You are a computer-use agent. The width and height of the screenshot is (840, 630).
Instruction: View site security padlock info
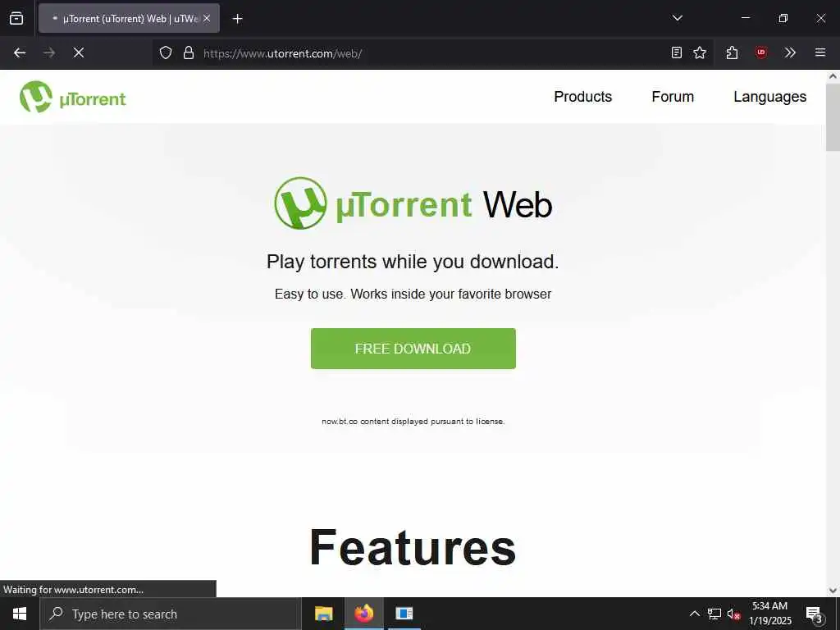(189, 52)
